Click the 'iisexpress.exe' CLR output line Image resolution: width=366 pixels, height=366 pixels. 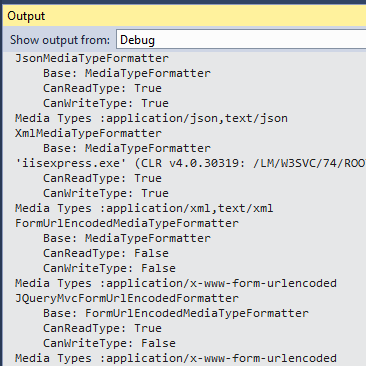tap(190, 163)
